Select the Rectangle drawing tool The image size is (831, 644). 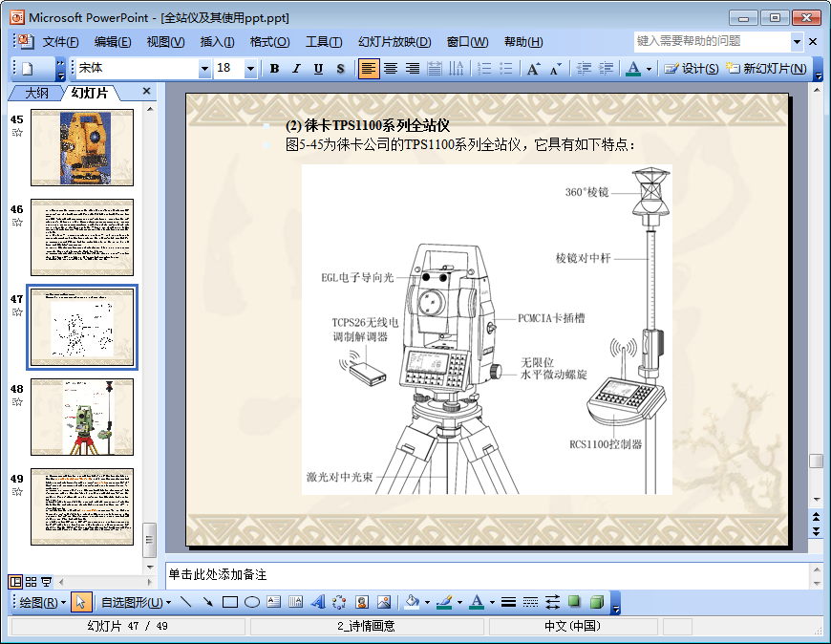click(x=230, y=602)
